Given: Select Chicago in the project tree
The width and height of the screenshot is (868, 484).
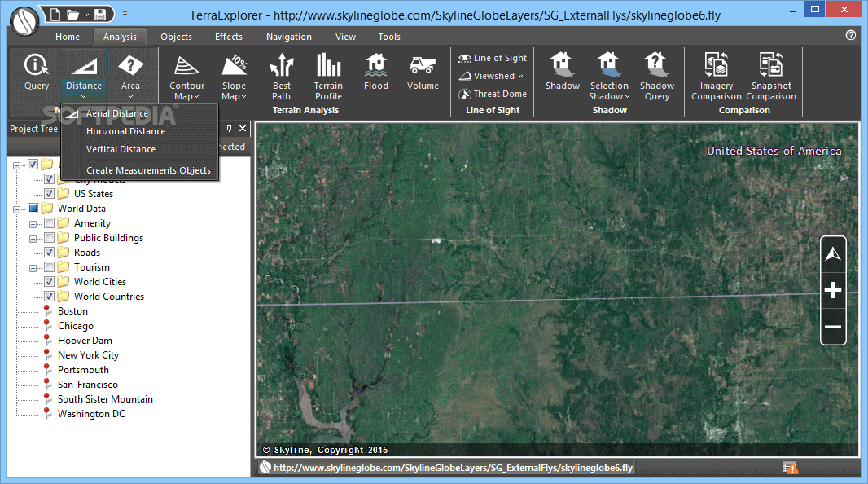Looking at the screenshot, I should pos(75,326).
